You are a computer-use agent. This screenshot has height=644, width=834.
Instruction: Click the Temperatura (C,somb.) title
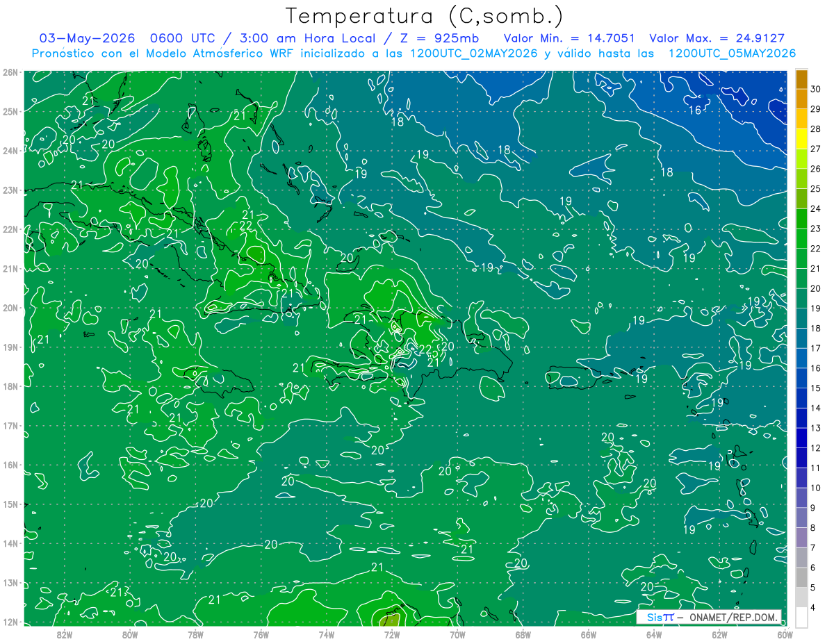coord(424,16)
